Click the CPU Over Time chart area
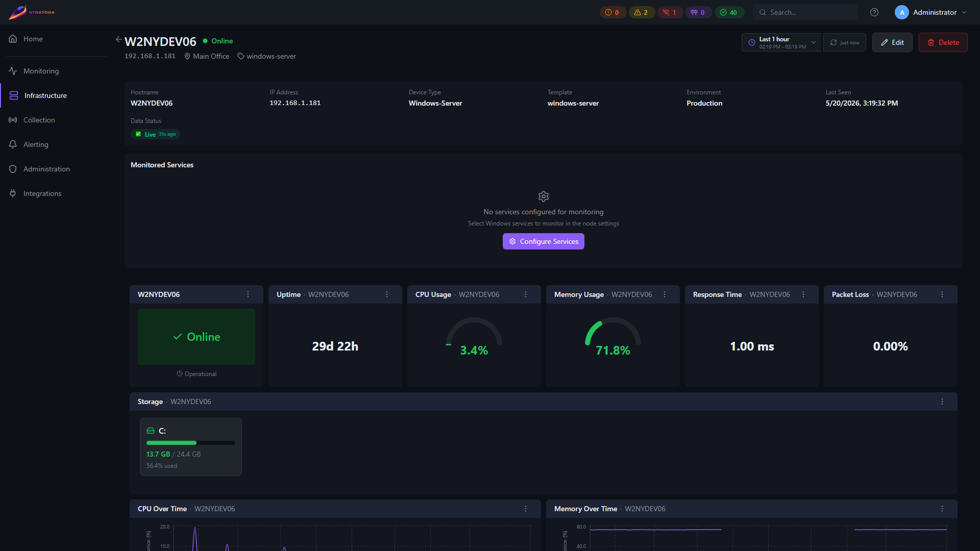The width and height of the screenshot is (980, 551). [335, 535]
